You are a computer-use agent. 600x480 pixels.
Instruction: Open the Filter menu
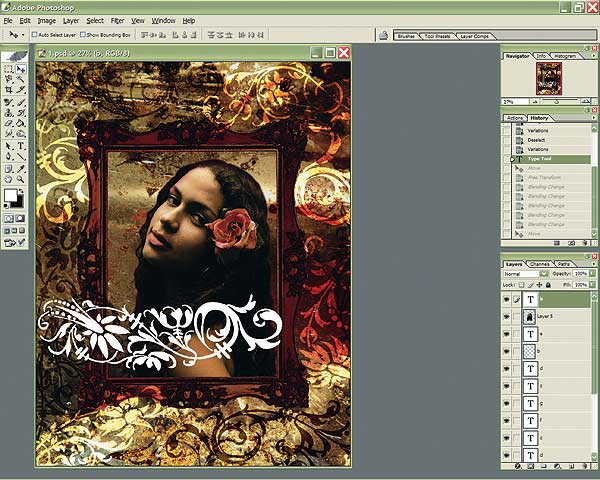tap(118, 20)
